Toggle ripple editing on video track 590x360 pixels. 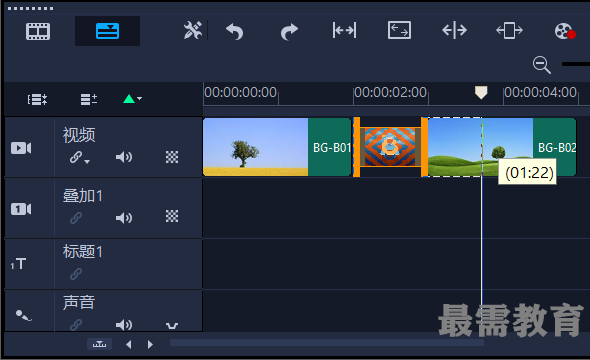pos(76,157)
